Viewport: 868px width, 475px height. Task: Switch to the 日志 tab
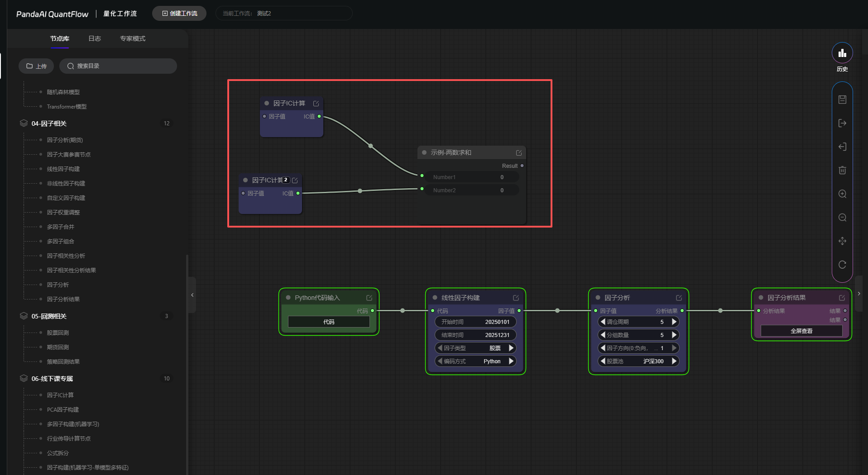95,38
